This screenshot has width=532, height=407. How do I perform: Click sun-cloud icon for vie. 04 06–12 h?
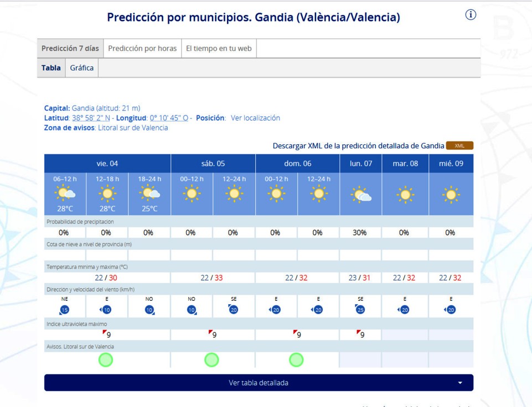[65, 193]
